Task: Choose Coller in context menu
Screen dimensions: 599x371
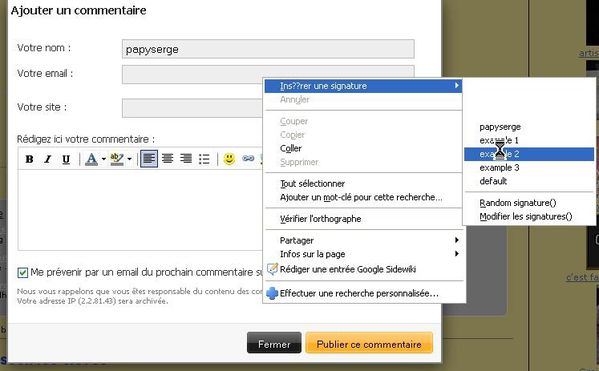Action: coord(363,149)
